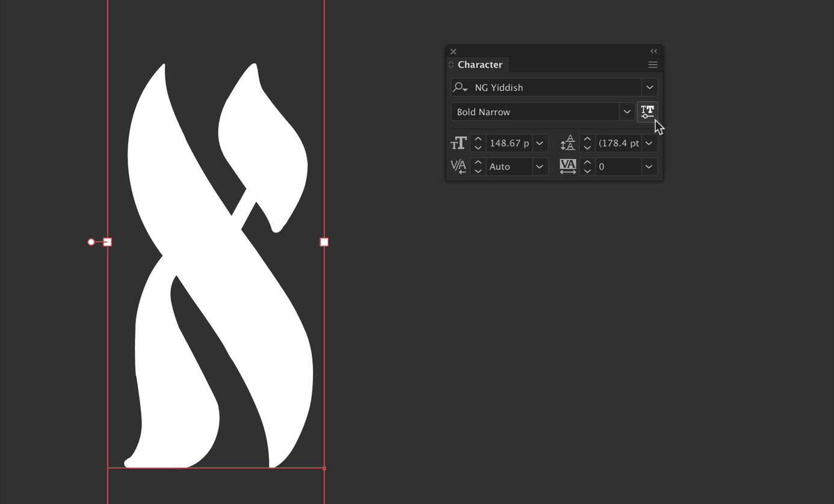Click the NG Yiddish font name field
Screen dimensions: 834x504
[x=554, y=87]
